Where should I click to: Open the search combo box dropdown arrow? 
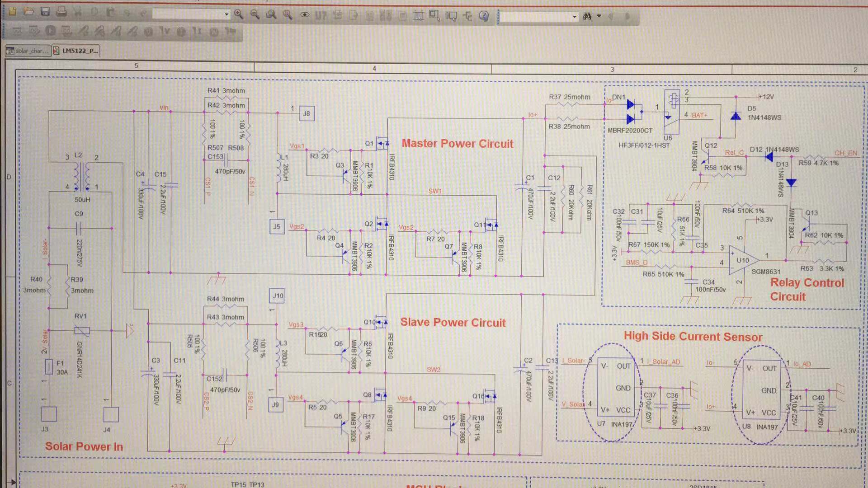[575, 17]
